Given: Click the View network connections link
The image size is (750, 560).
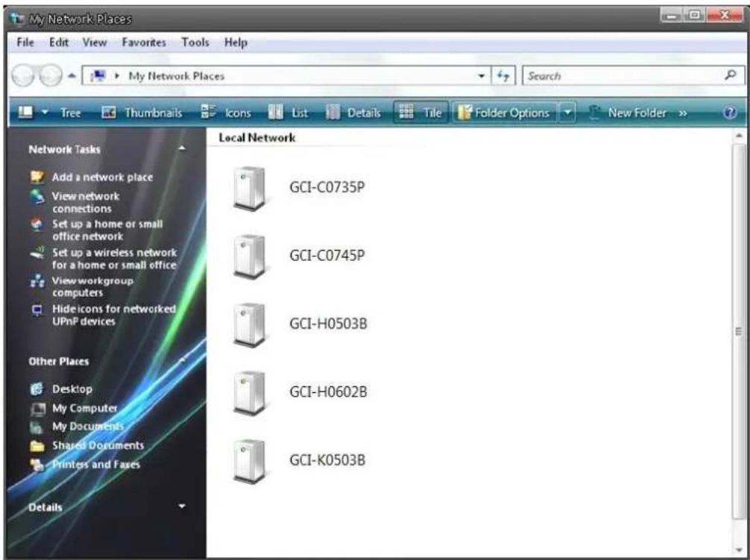Looking at the screenshot, I should (x=86, y=202).
